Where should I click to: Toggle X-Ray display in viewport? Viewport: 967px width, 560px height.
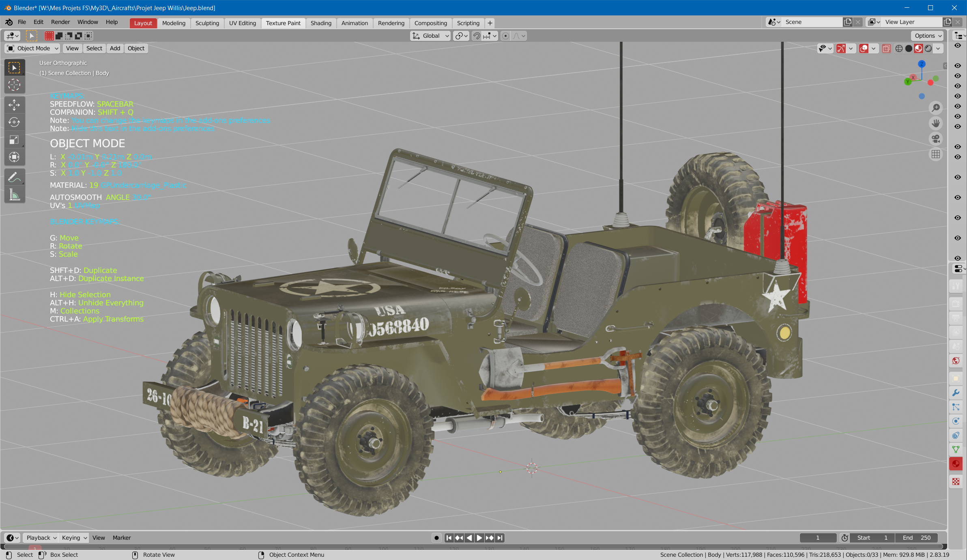click(x=887, y=49)
